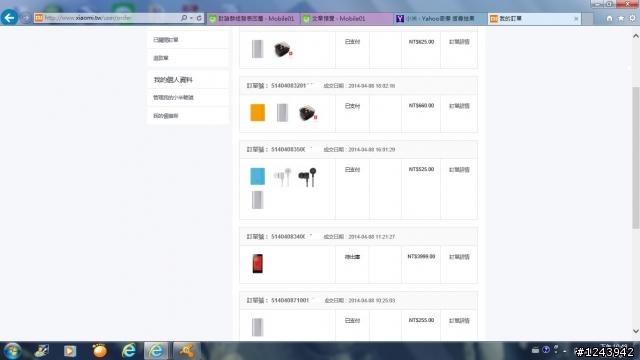640x360 pixels.
Task: Click the orange case thumbnail in NT$660 order
Action: pyautogui.click(x=258, y=113)
